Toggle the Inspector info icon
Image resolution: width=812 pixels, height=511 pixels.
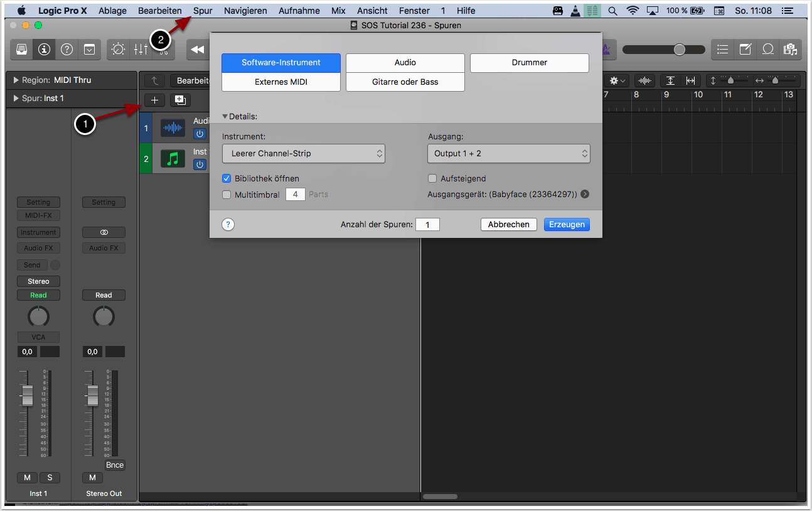point(44,50)
